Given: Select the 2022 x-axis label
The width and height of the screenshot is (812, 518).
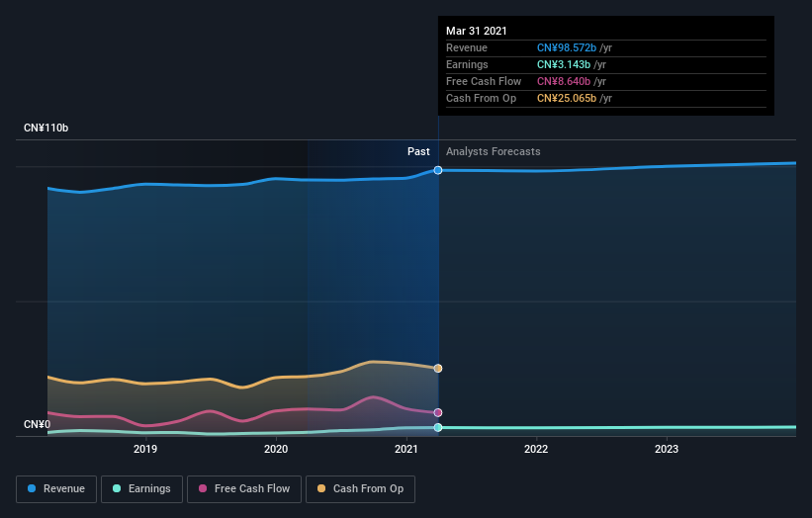Looking at the screenshot, I should [536, 449].
